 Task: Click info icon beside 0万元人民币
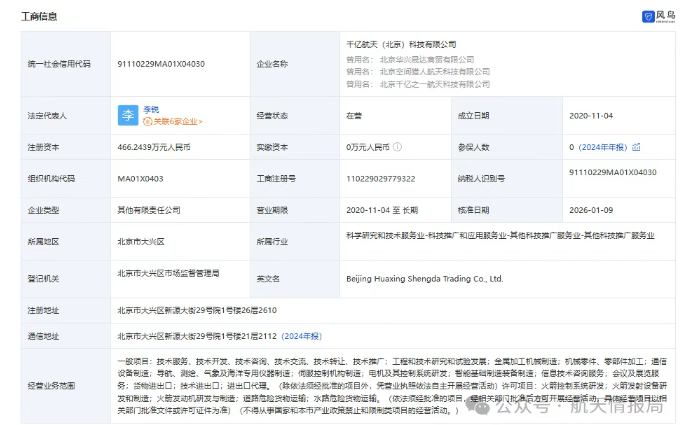(x=397, y=147)
